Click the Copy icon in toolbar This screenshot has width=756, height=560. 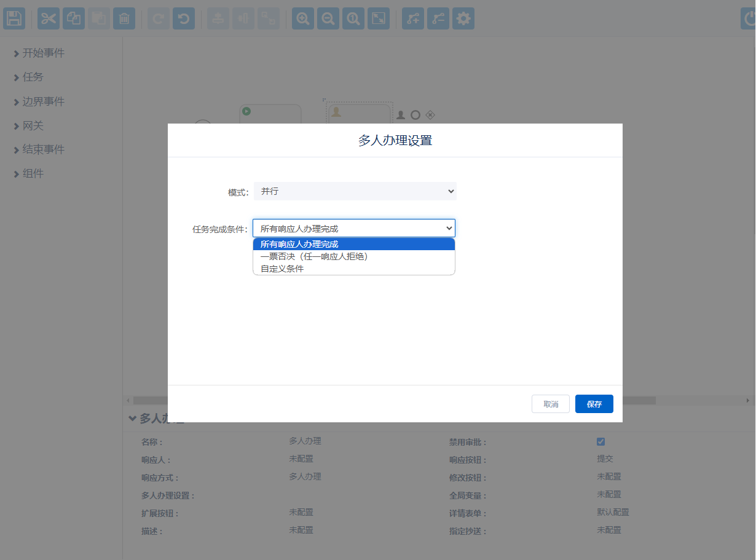click(74, 18)
